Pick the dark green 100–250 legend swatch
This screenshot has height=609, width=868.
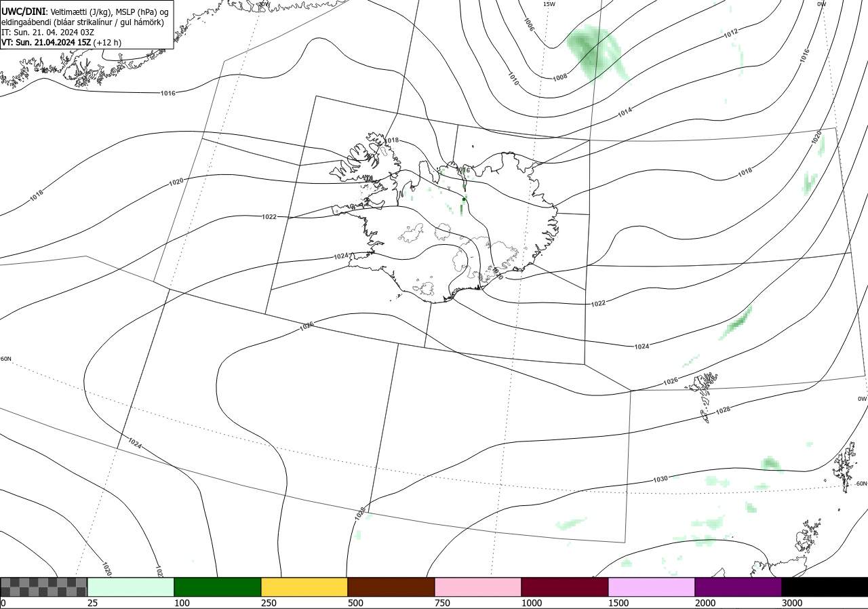[x=218, y=587]
